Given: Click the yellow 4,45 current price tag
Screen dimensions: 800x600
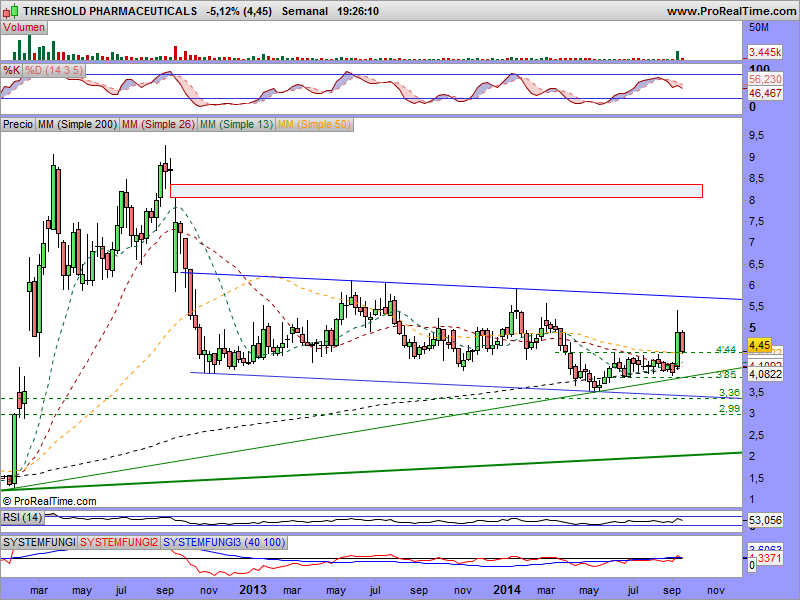Looking at the screenshot, I should pyautogui.click(x=760, y=345).
